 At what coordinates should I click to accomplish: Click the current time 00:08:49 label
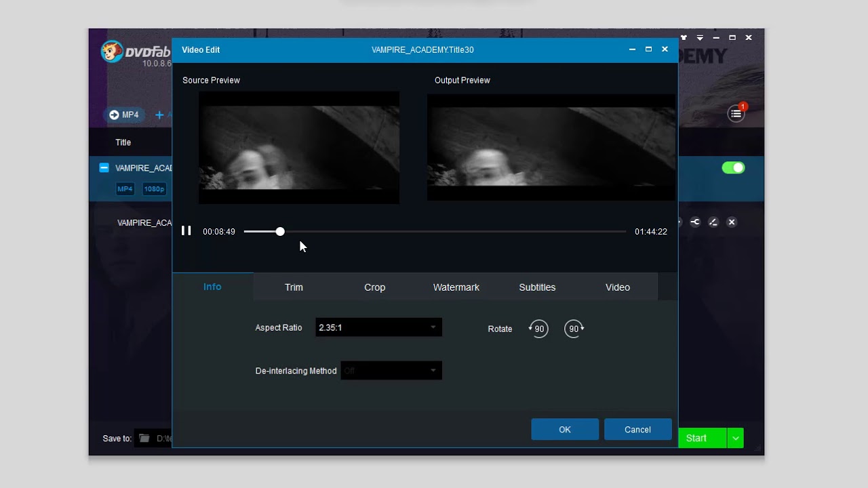(219, 232)
